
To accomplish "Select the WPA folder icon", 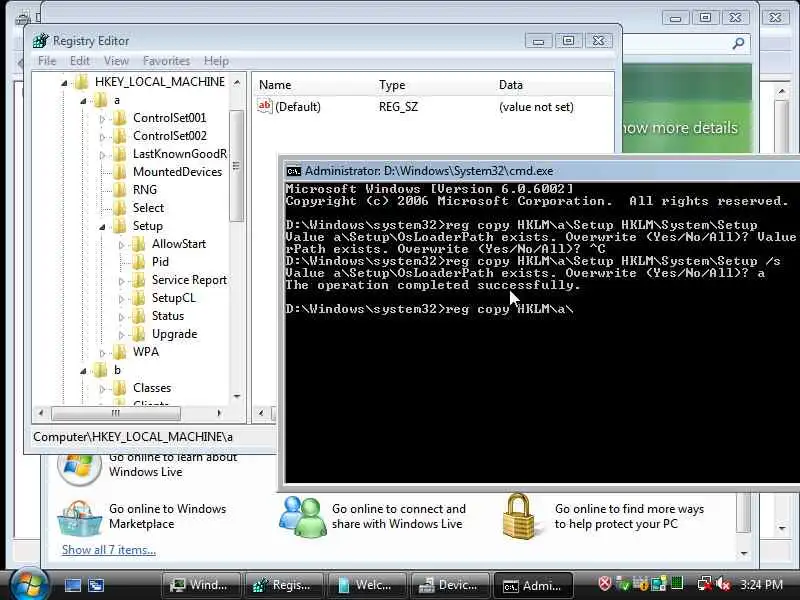I will click(x=119, y=352).
